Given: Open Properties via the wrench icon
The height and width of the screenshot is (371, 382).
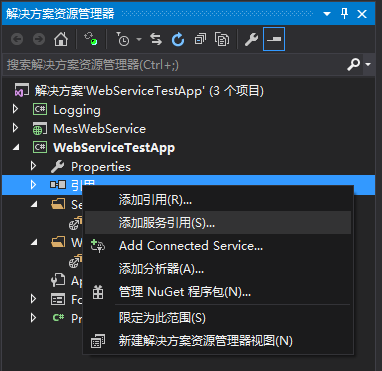Looking at the screenshot, I should (x=251, y=40).
